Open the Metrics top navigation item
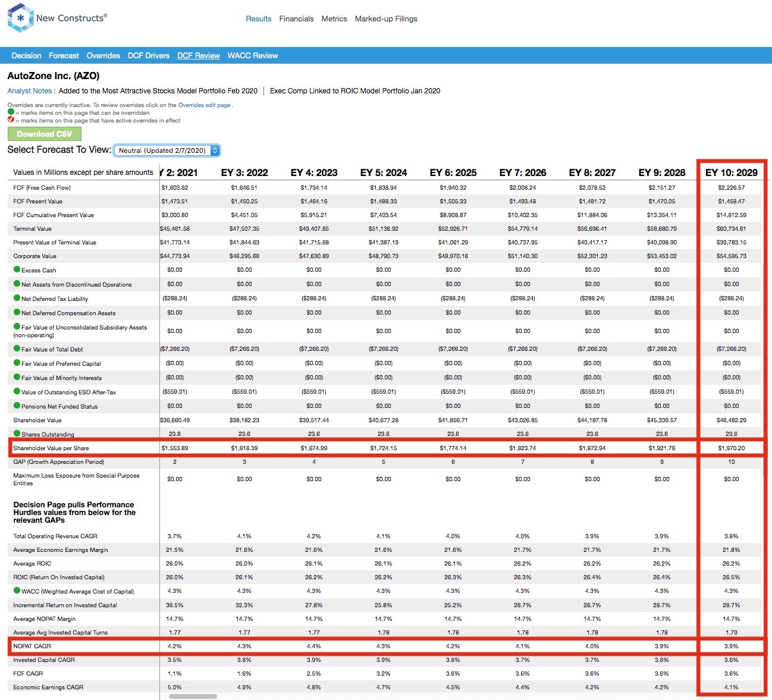The width and height of the screenshot is (772, 700). point(334,19)
